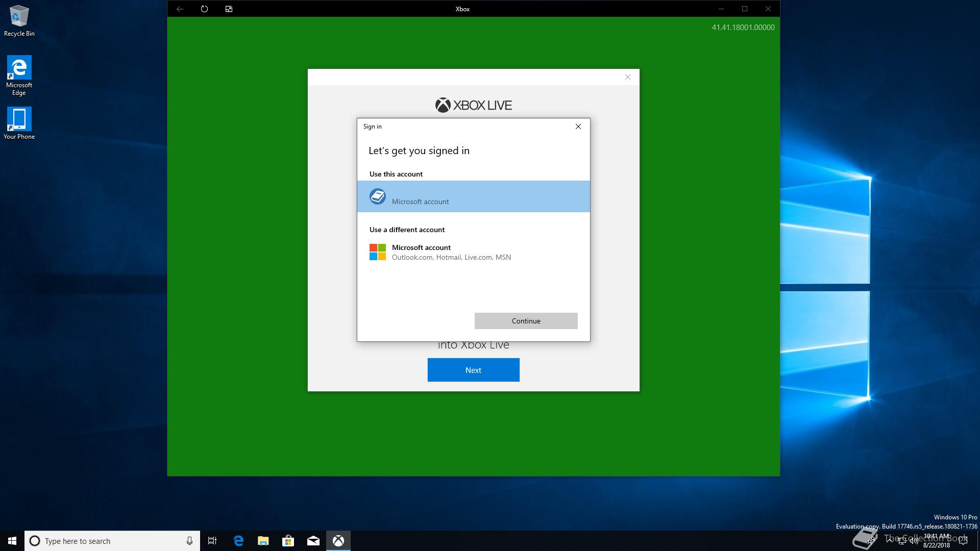
Task: Go back in the Xbox app
Action: [180, 9]
